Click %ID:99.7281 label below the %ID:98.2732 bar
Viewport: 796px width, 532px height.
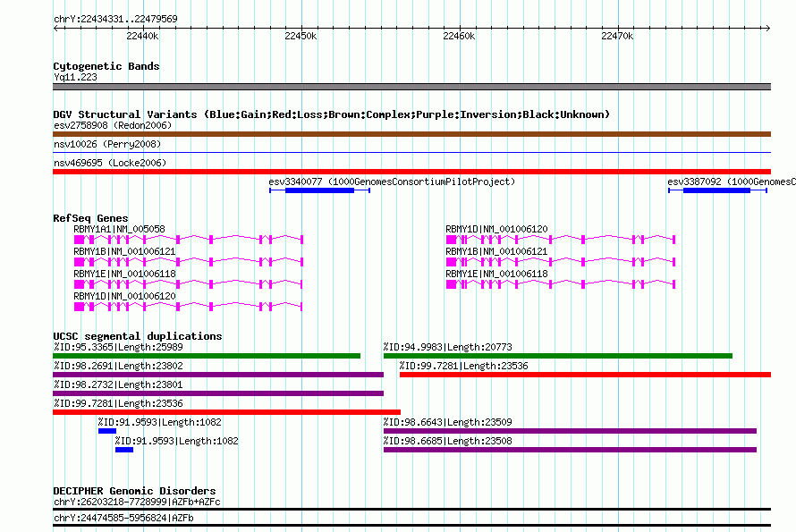tap(118, 403)
